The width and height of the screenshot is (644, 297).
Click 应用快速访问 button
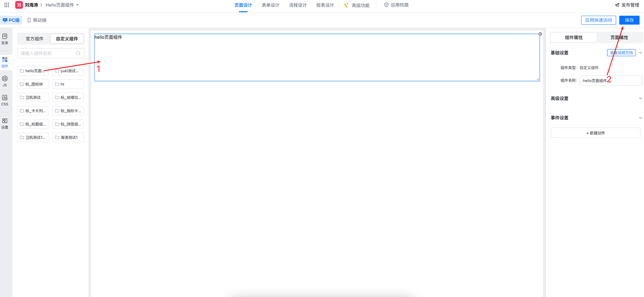tap(598, 20)
